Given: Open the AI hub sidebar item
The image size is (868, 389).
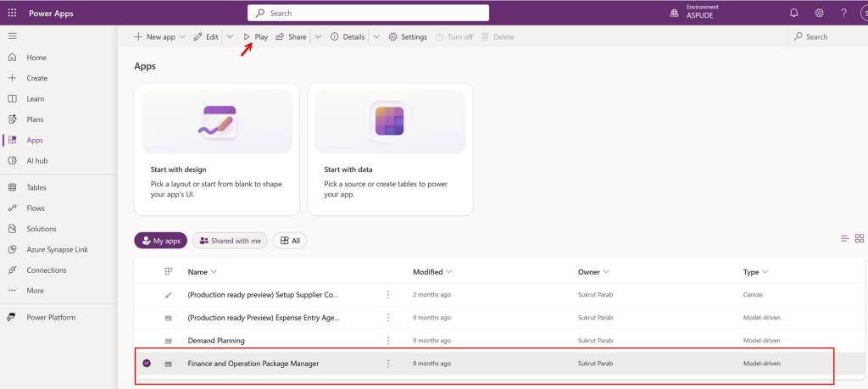Looking at the screenshot, I should point(37,160).
